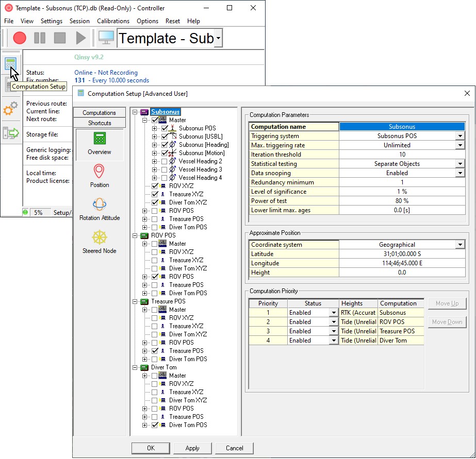This screenshot has width=476, height=459.
Task: Switch to the Shortcuts tab
Action: 100,123
